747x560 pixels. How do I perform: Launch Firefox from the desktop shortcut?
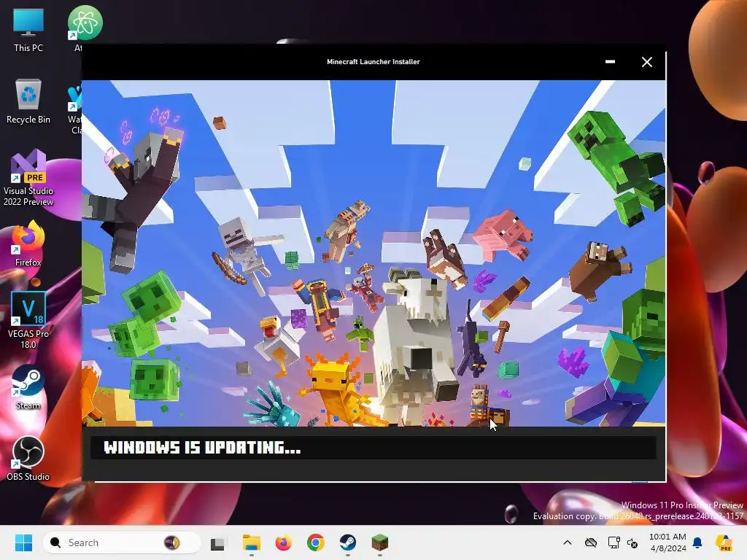[28, 244]
